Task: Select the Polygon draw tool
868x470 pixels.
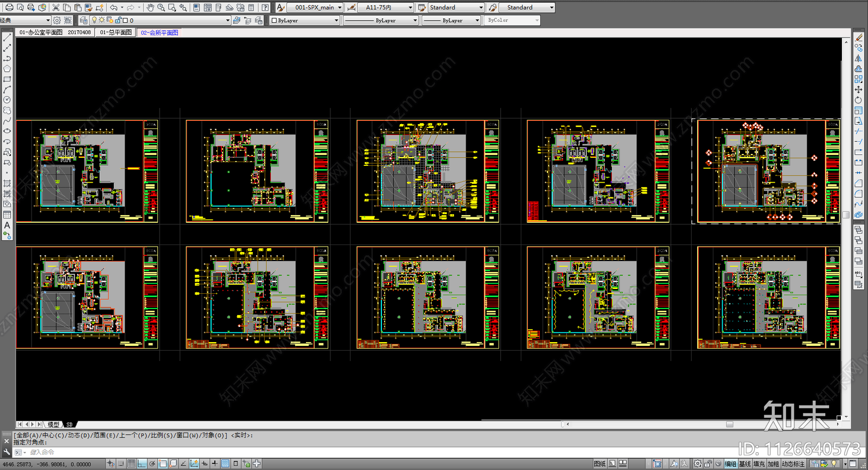Action: click(x=7, y=69)
